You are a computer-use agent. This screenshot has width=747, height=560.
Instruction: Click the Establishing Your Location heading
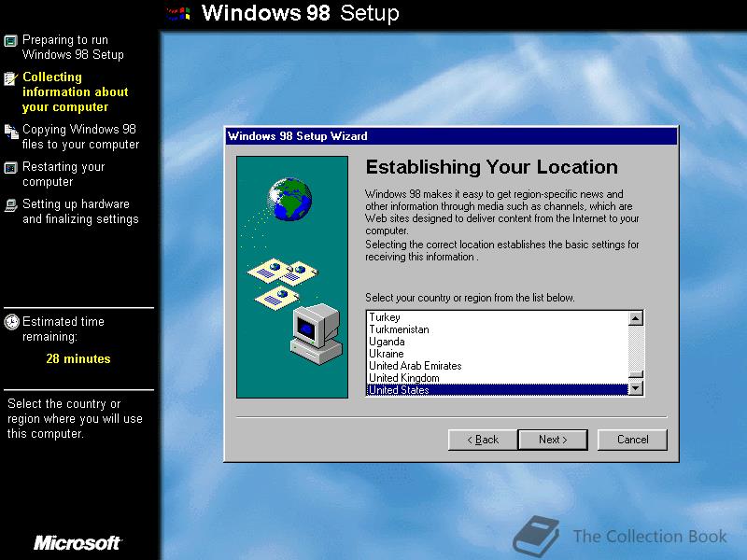coord(492,167)
